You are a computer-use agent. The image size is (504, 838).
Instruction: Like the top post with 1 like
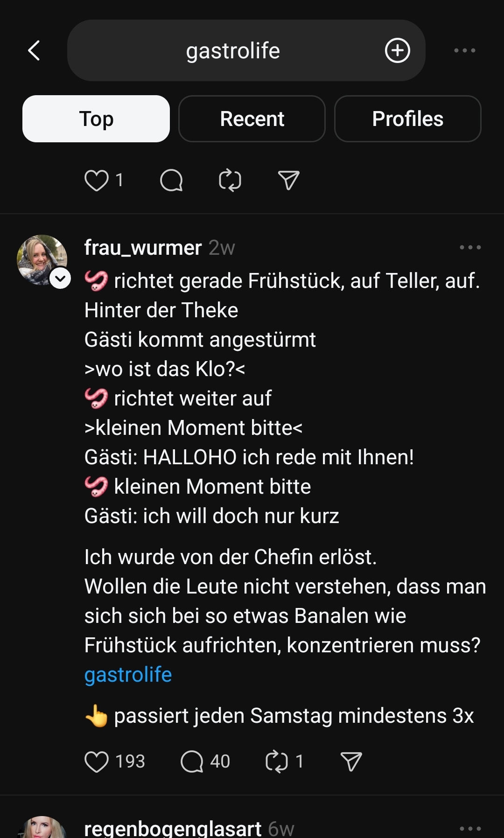click(x=97, y=180)
